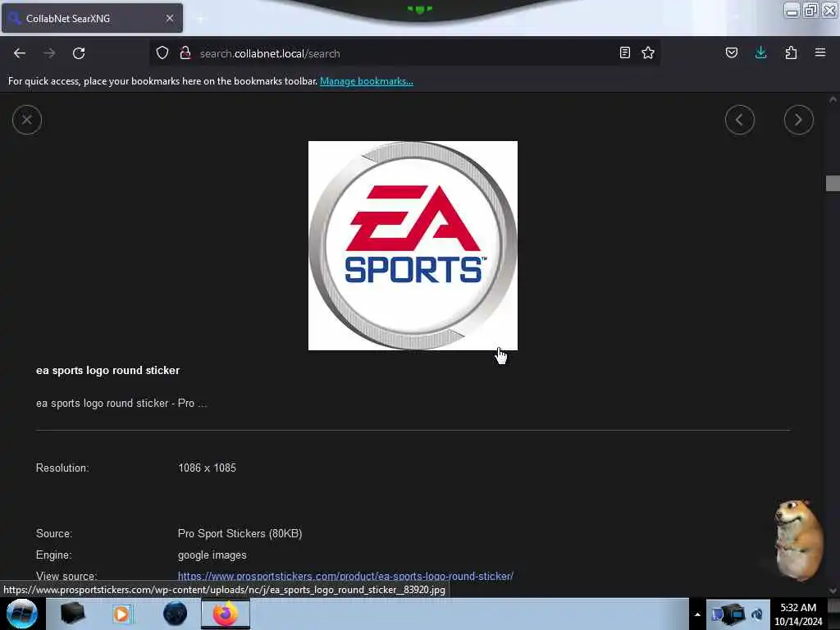This screenshot has width=840, height=630.
Task: View site security lock information
Action: tap(185, 52)
